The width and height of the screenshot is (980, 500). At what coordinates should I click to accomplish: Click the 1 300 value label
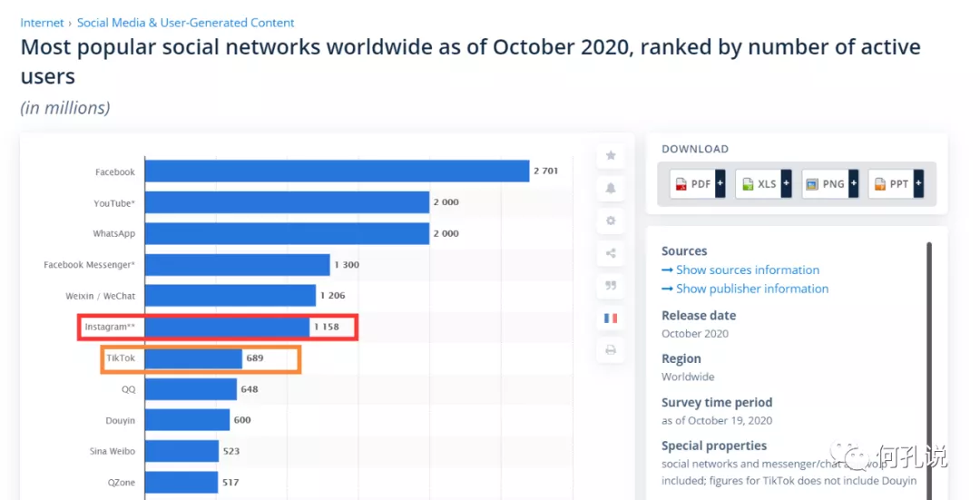[347, 264]
